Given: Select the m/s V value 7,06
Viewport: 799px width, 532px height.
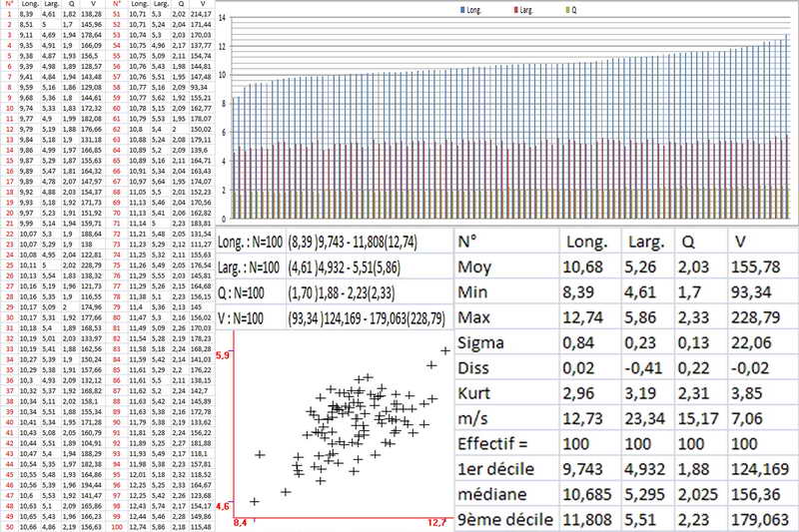Looking at the screenshot, I should pos(747,418).
